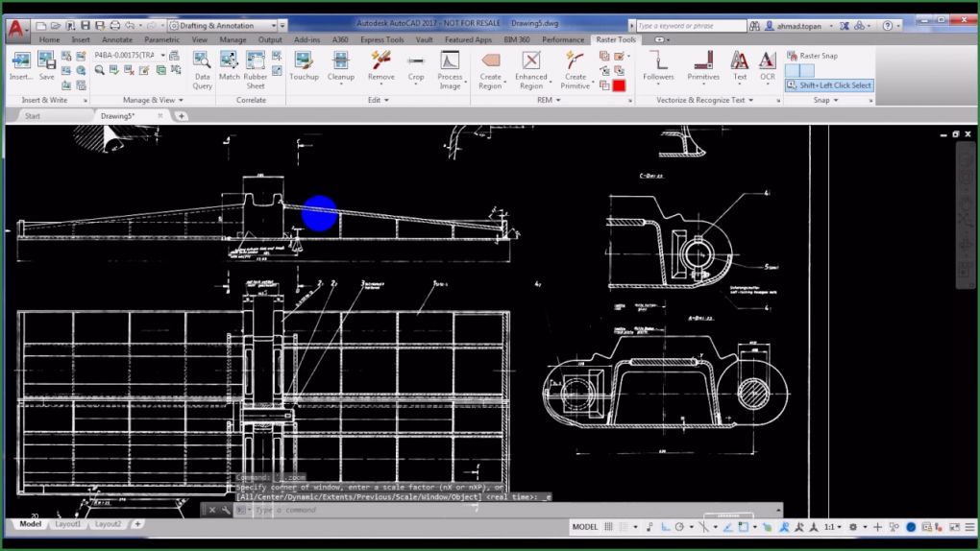Toggle clean screen icon in status bar
980x551 pixels.
click(954, 527)
